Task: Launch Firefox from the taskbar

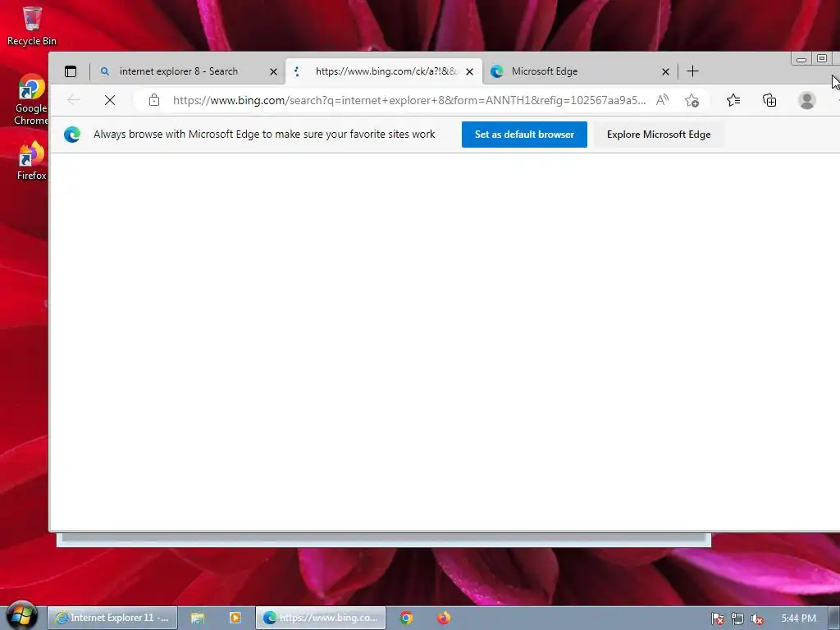Action: coord(444,618)
